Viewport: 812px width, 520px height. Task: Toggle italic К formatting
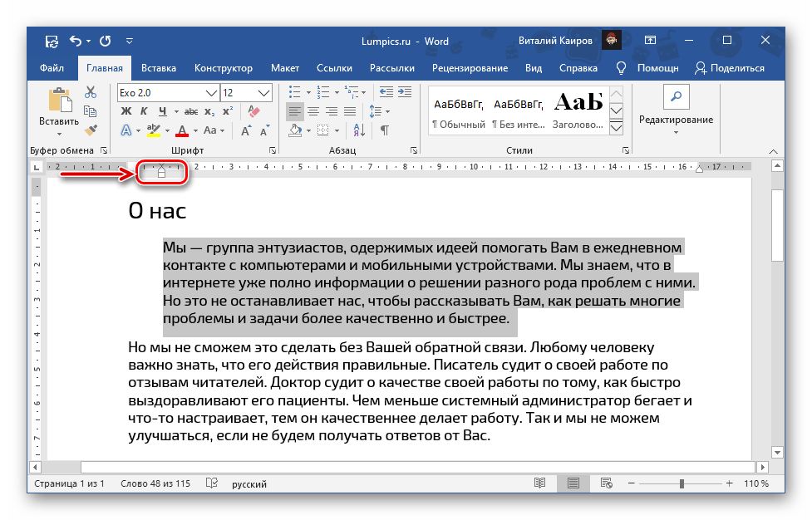[x=144, y=111]
